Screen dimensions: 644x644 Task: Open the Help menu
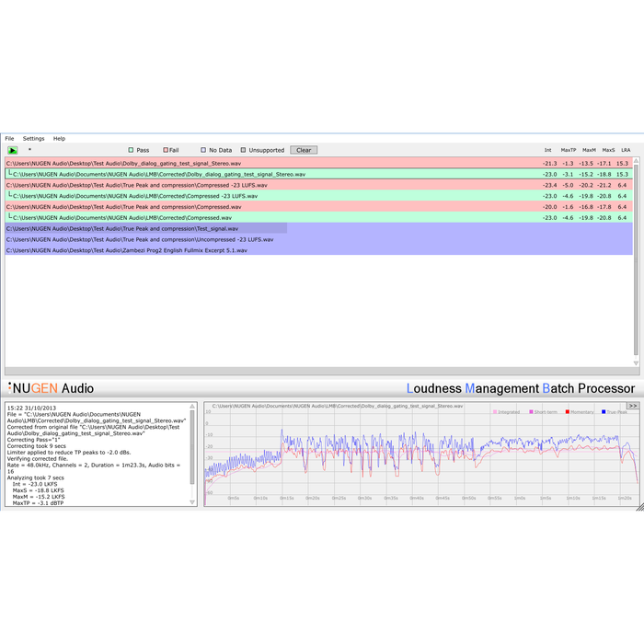point(59,138)
